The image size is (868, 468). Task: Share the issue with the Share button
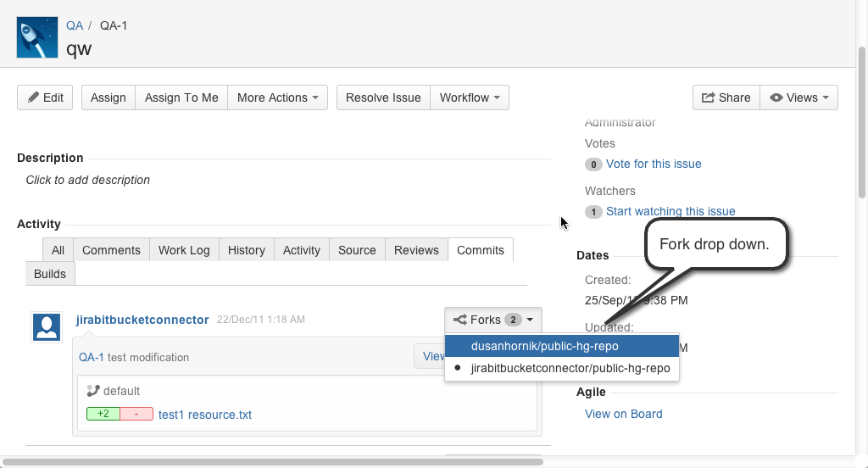(x=726, y=97)
